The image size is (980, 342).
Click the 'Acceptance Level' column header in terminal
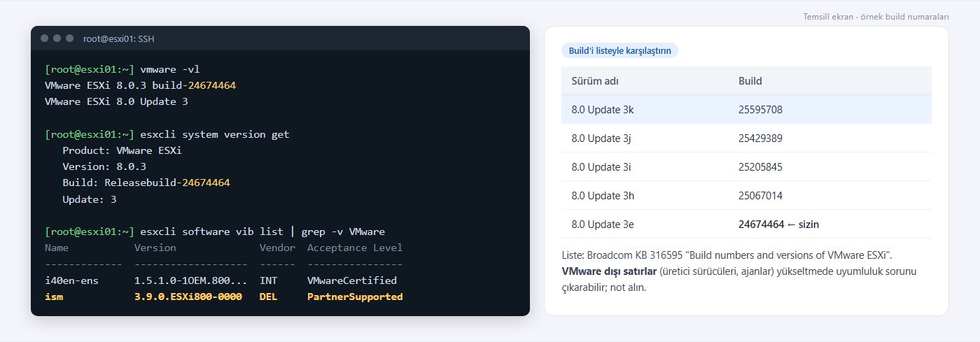coord(355,248)
